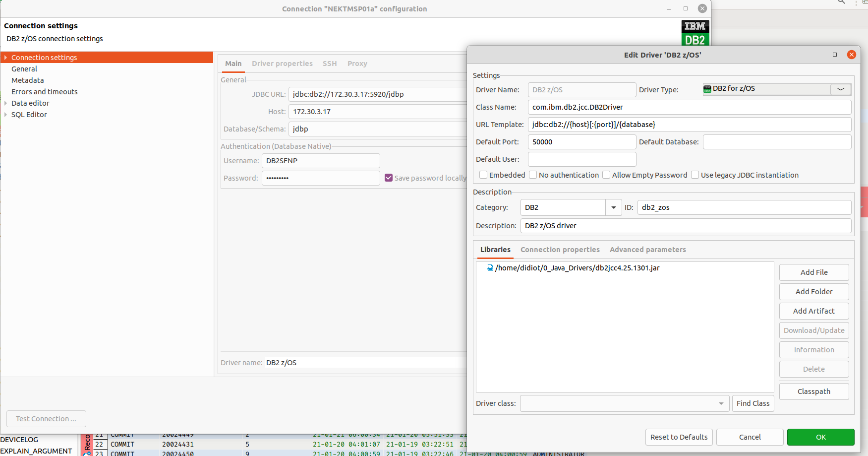The height and width of the screenshot is (456, 868).
Task: Open the Connection properties tab
Action: (560, 250)
